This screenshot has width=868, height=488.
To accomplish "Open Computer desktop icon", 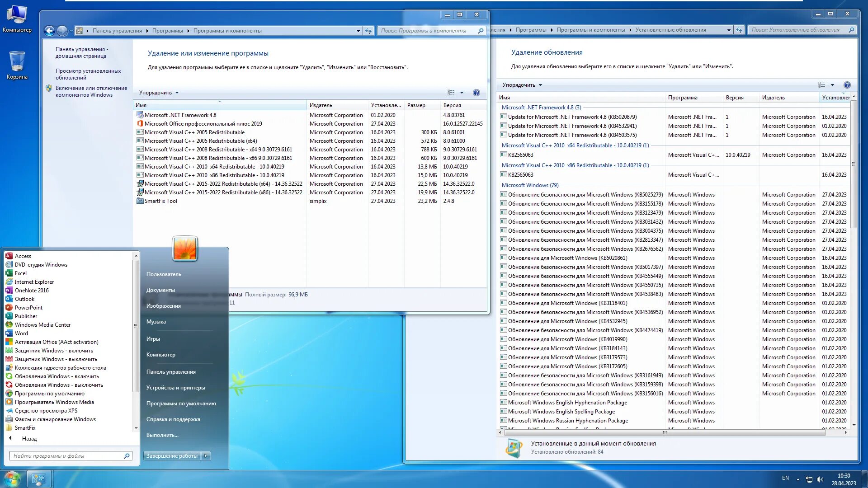I will tap(17, 19).
